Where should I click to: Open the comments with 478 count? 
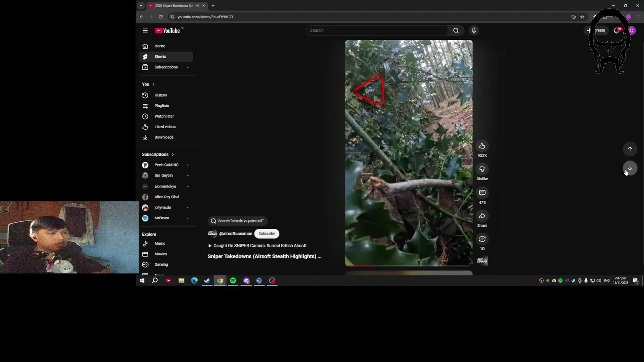(482, 193)
